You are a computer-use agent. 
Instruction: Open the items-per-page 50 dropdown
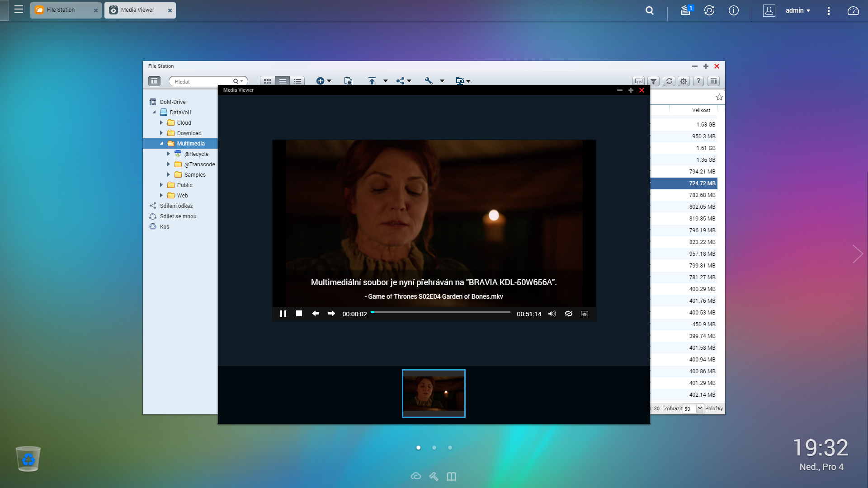coord(700,408)
